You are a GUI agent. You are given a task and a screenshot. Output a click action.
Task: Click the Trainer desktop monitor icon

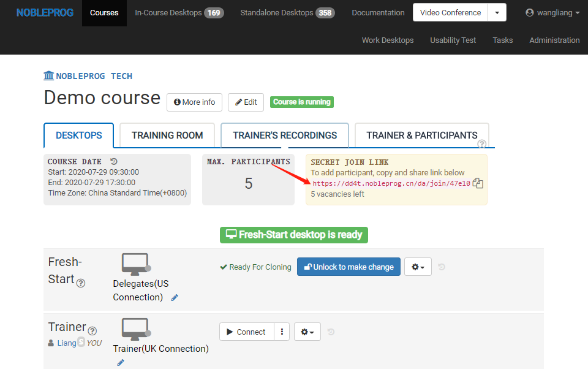136,329
